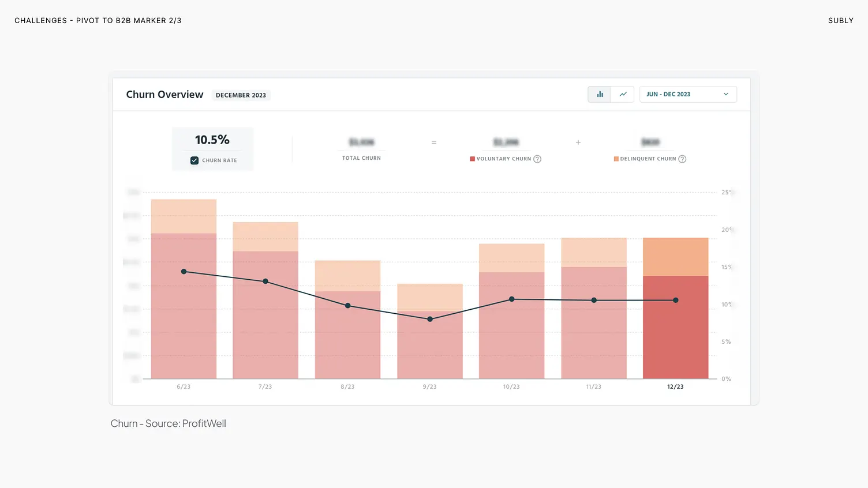Click the plus symbol before Delinquent Churn
The height and width of the screenshot is (488, 868).
coord(578,142)
